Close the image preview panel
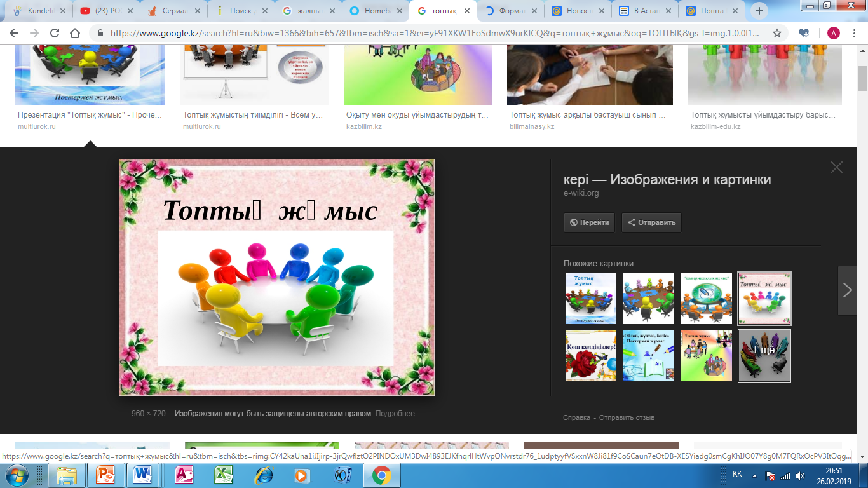 click(x=836, y=167)
